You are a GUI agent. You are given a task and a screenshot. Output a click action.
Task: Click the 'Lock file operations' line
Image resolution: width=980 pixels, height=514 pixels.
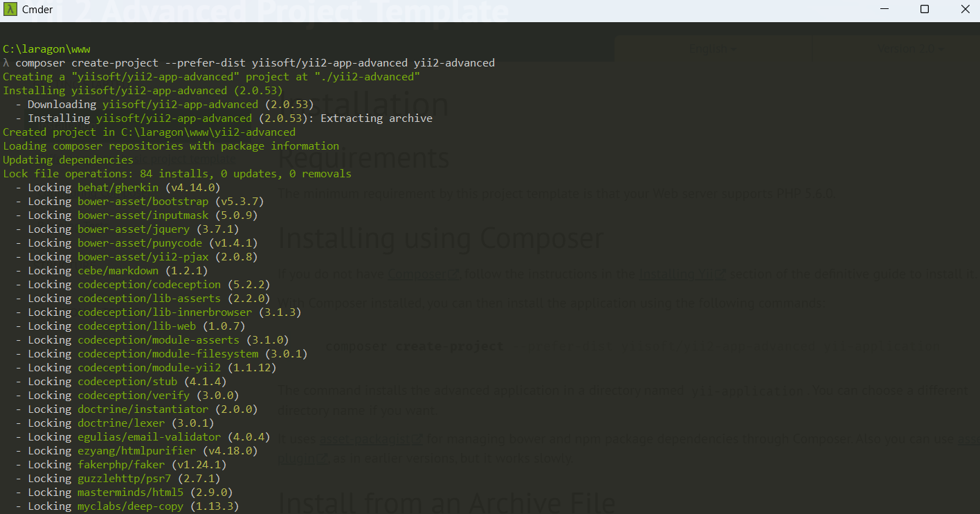[x=176, y=174]
